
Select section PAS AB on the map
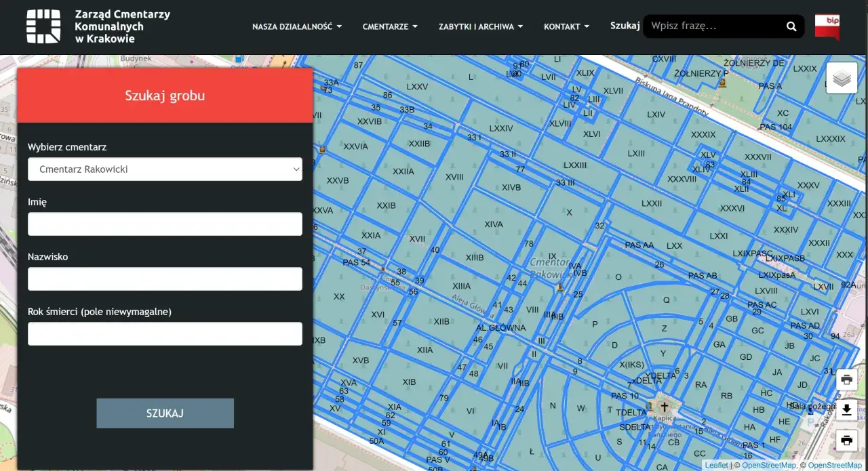[x=703, y=276]
